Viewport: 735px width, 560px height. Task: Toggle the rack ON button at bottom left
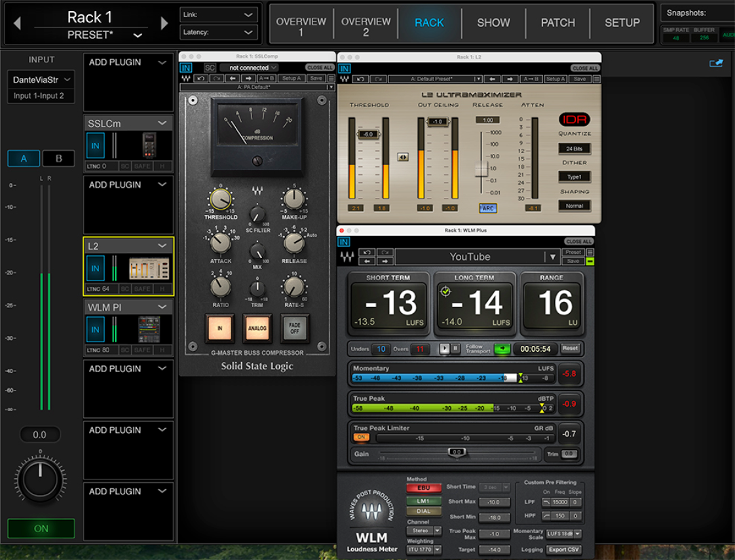click(x=41, y=529)
